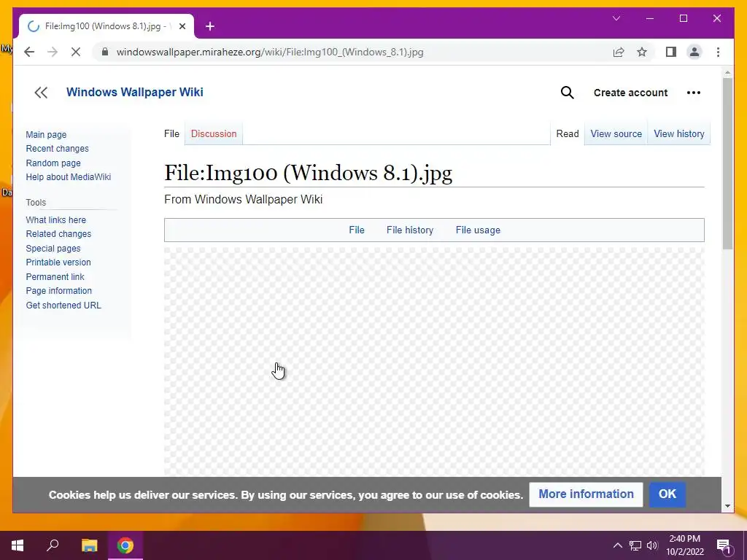Open the wiki search magnifier
This screenshot has width=747, height=560.
click(567, 93)
